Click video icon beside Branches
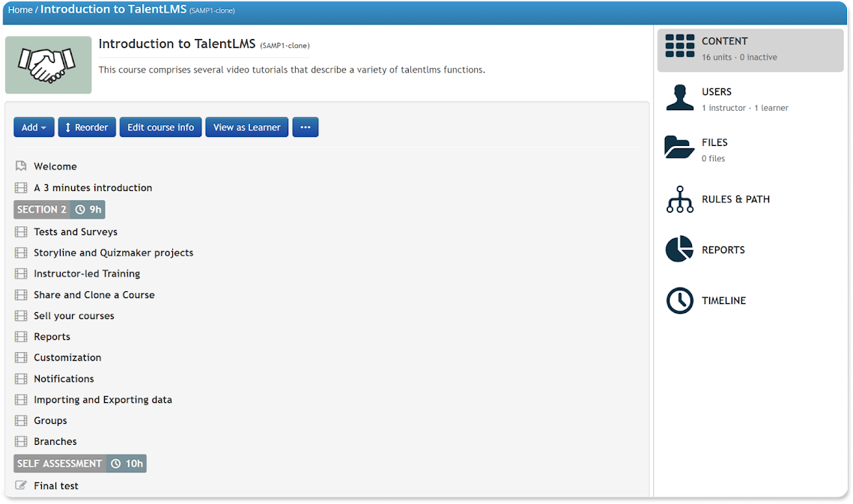 pos(21,441)
